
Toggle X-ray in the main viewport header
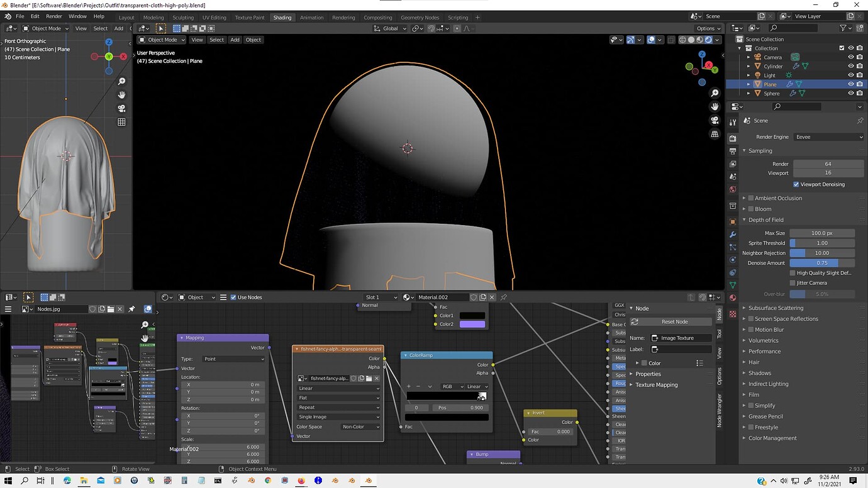(671, 40)
